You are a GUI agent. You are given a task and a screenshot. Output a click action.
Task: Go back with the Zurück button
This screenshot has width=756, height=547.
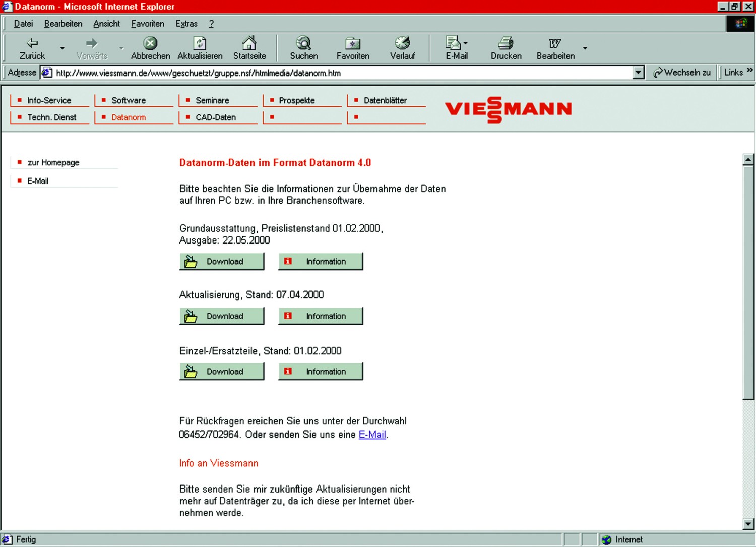coord(32,48)
